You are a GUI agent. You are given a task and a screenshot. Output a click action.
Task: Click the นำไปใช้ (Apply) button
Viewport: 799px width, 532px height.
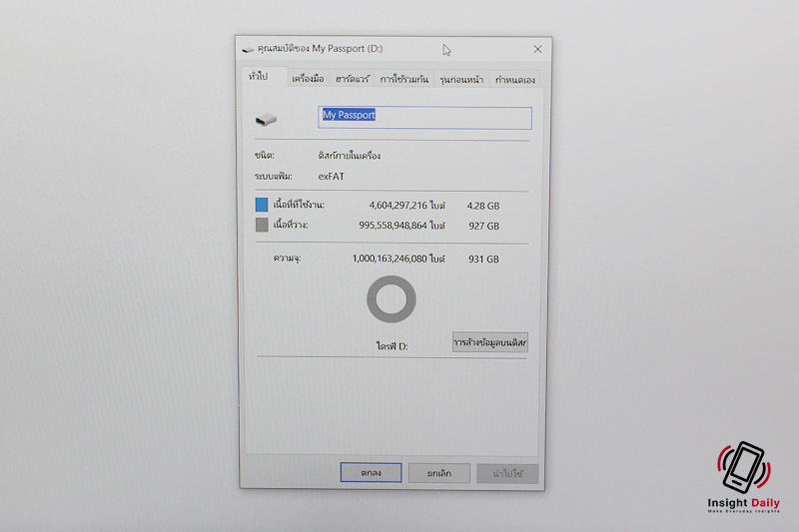[508, 473]
